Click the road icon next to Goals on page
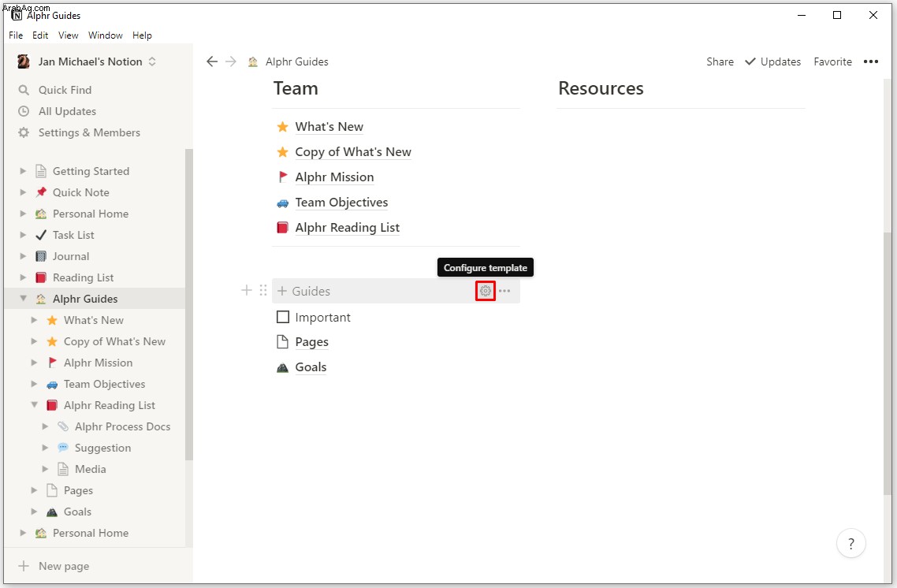Viewport: 897px width, 588px height. pyautogui.click(x=283, y=367)
